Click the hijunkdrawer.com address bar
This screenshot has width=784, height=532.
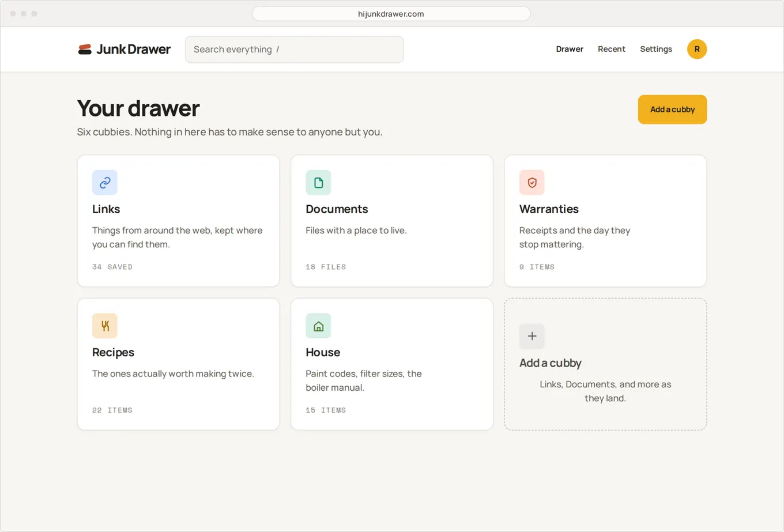[391, 14]
